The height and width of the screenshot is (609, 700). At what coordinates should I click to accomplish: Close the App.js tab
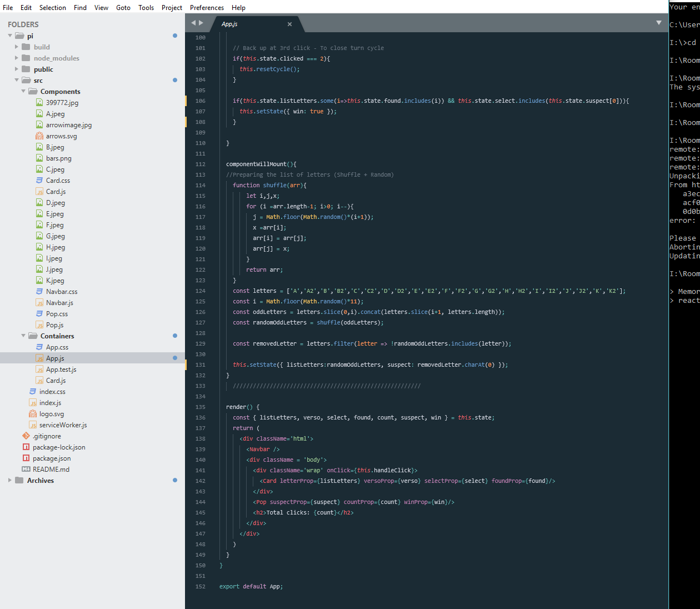coord(289,24)
